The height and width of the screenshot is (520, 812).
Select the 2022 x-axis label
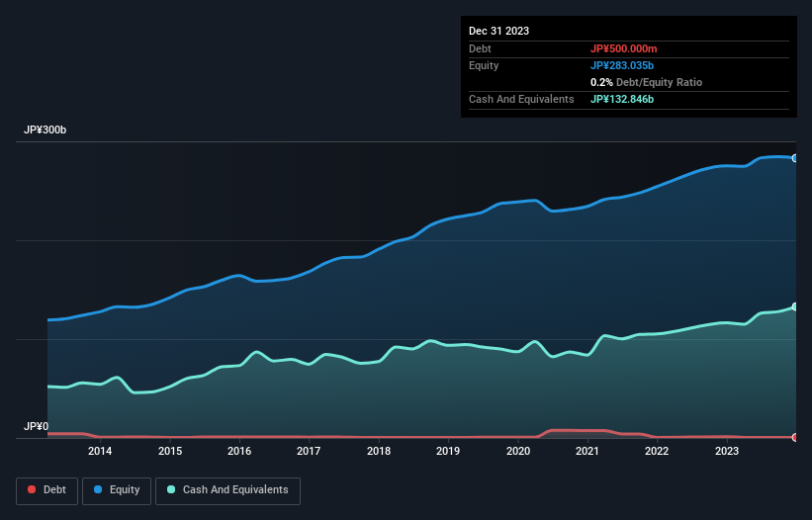point(657,452)
